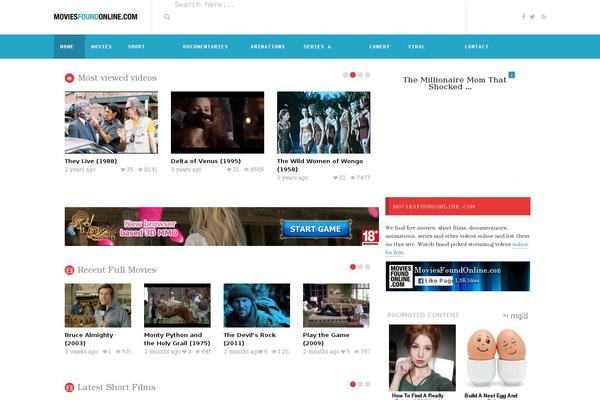Select the active red Most viewed carousel dot
Viewport: 600px width, 400px height.
pyautogui.click(x=353, y=75)
